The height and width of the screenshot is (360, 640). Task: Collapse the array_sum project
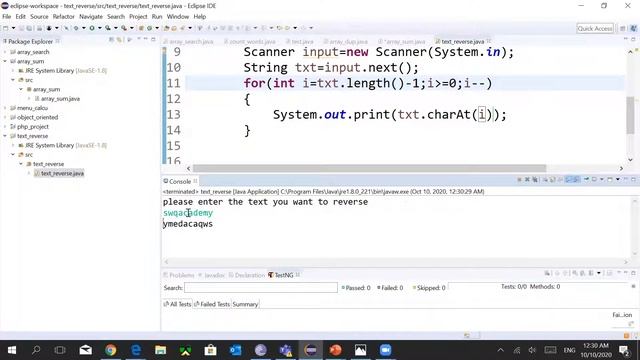(5, 62)
